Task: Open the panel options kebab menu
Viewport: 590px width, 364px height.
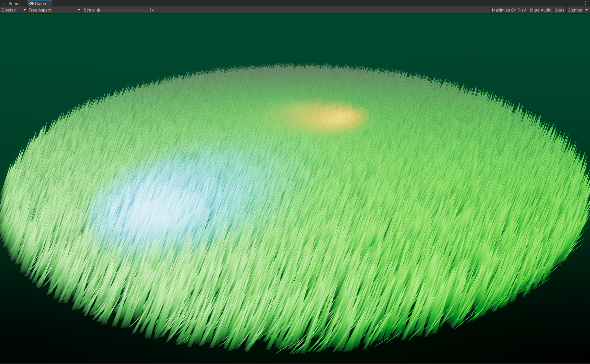Action: [585, 3]
